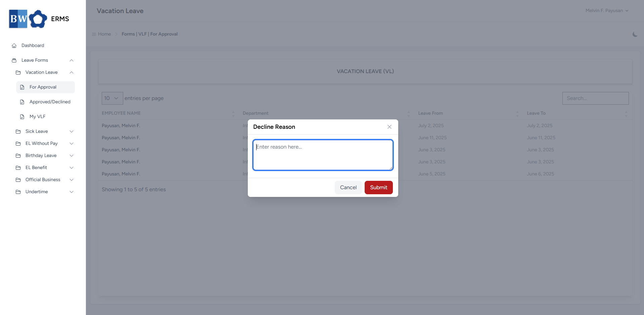Select My VLF menu item

[45, 117]
